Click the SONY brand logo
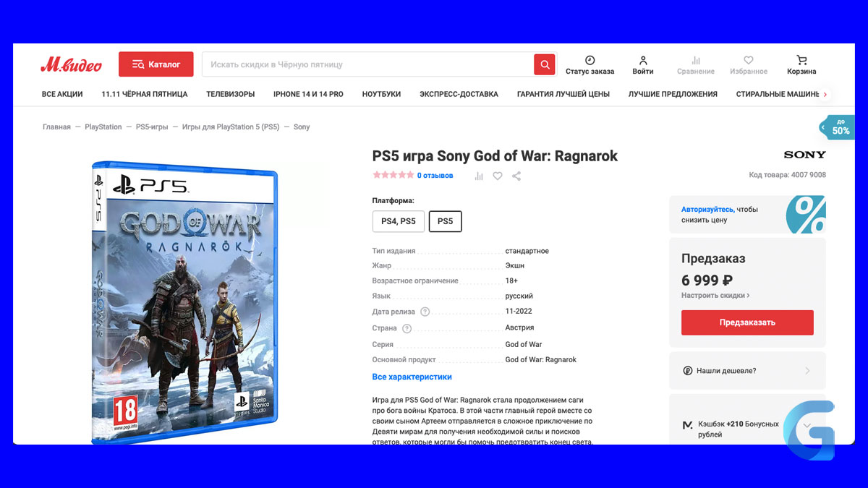 click(x=804, y=155)
